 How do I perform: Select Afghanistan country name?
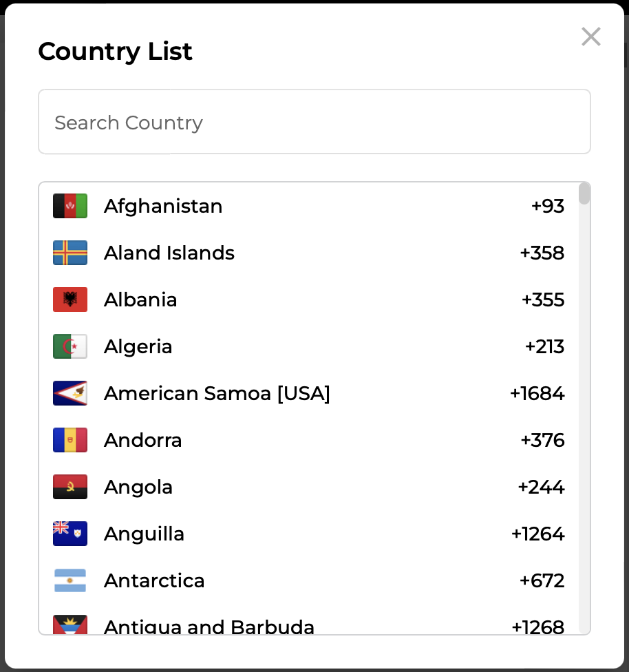click(x=163, y=206)
